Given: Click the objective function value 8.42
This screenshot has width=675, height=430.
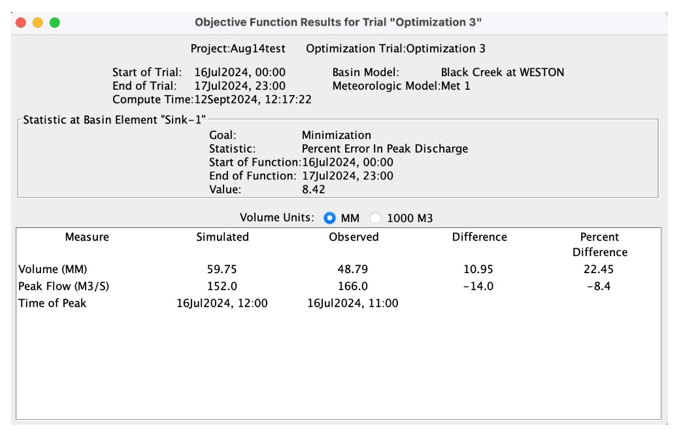Looking at the screenshot, I should pos(313,190).
